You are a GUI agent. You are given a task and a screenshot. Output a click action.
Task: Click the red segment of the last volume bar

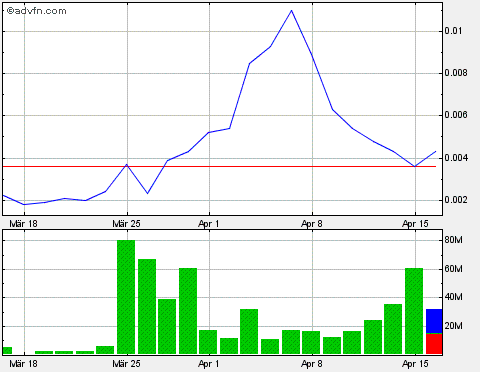pyautogui.click(x=434, y=344)
